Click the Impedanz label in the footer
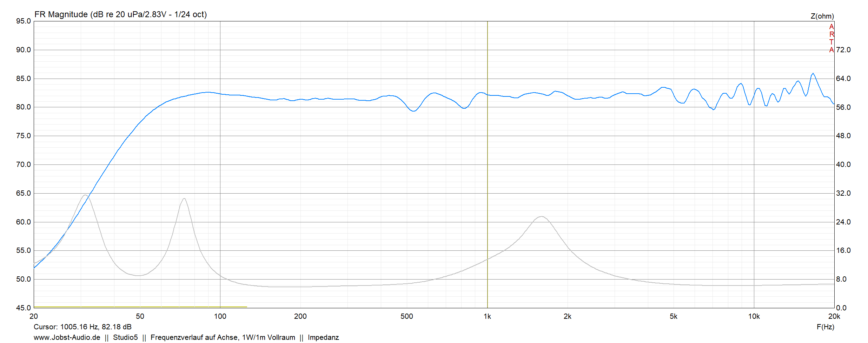The height and width of the screenshot is (343, 868). pyautogui.click(x=323, y=337)
